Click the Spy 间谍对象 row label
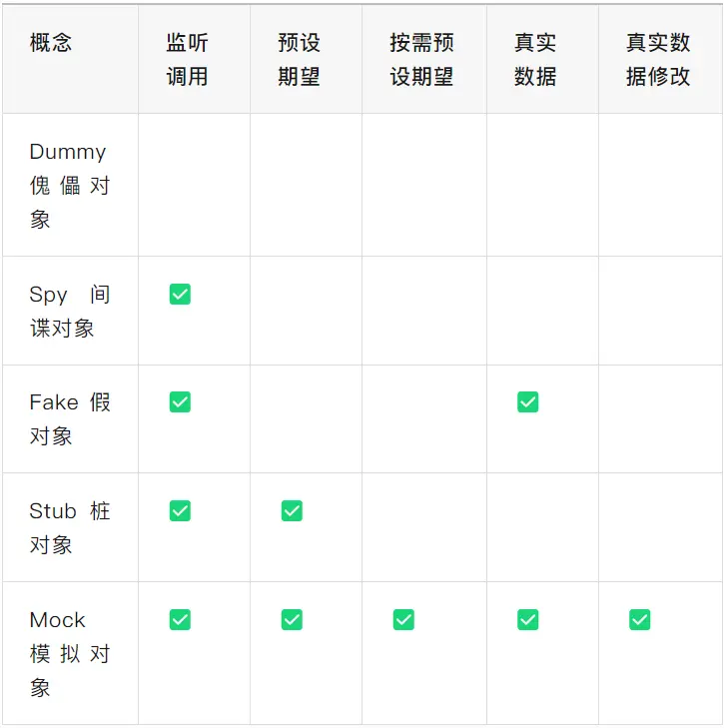 tap(69, 311)
